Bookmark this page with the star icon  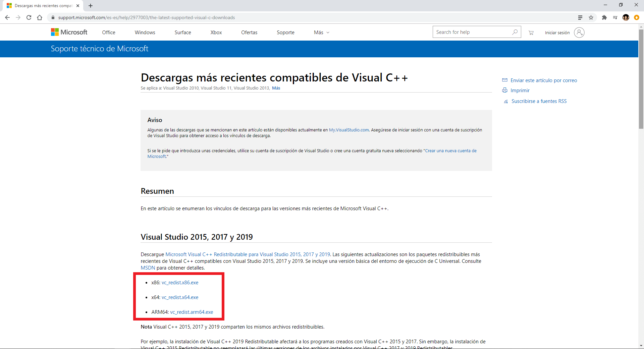(591, 17)
